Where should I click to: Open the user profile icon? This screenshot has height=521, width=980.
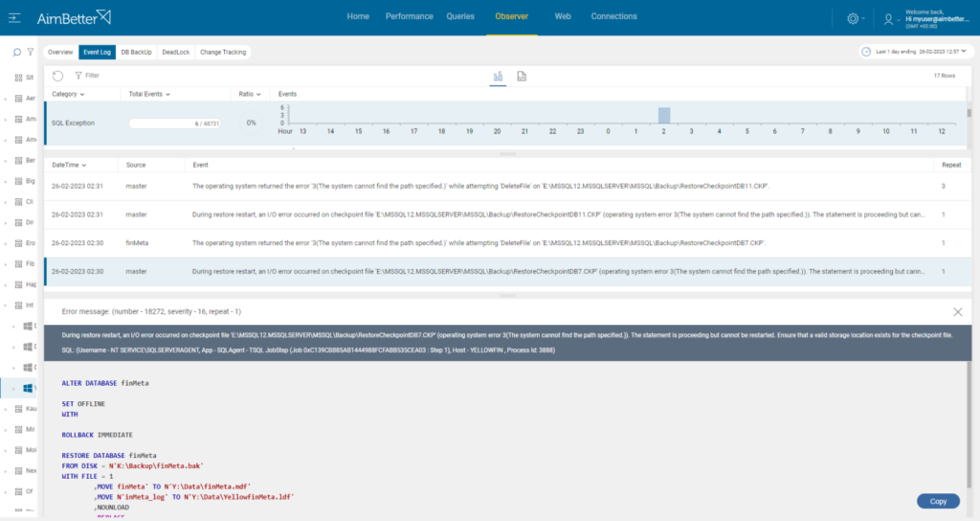(x=888, y=19)
